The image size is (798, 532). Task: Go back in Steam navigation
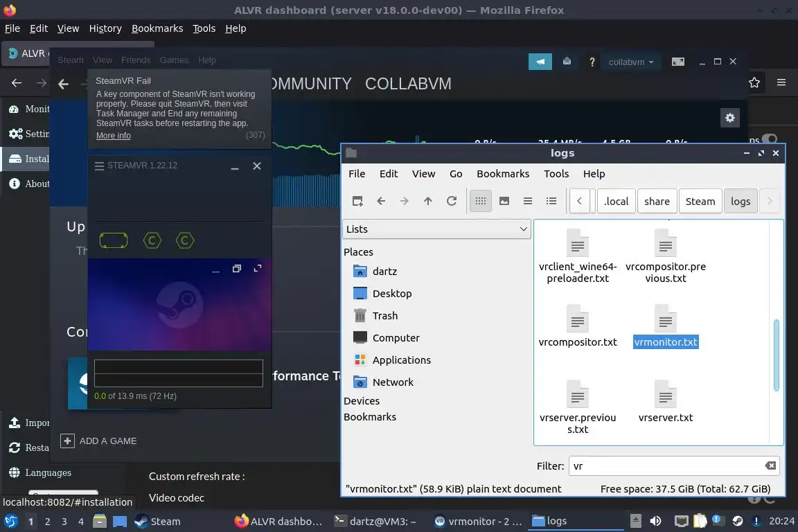pos(63,84)
